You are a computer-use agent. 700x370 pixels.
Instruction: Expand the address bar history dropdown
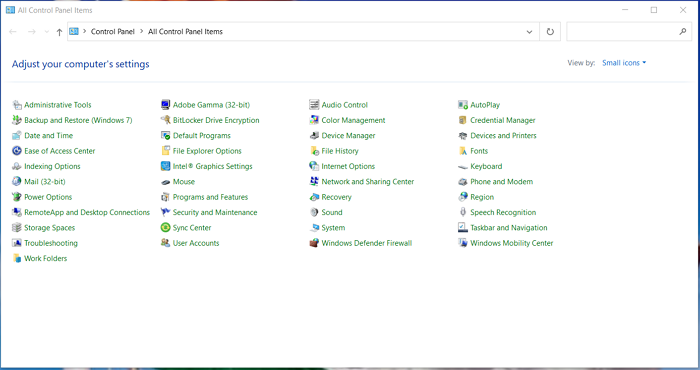[529, 32]
